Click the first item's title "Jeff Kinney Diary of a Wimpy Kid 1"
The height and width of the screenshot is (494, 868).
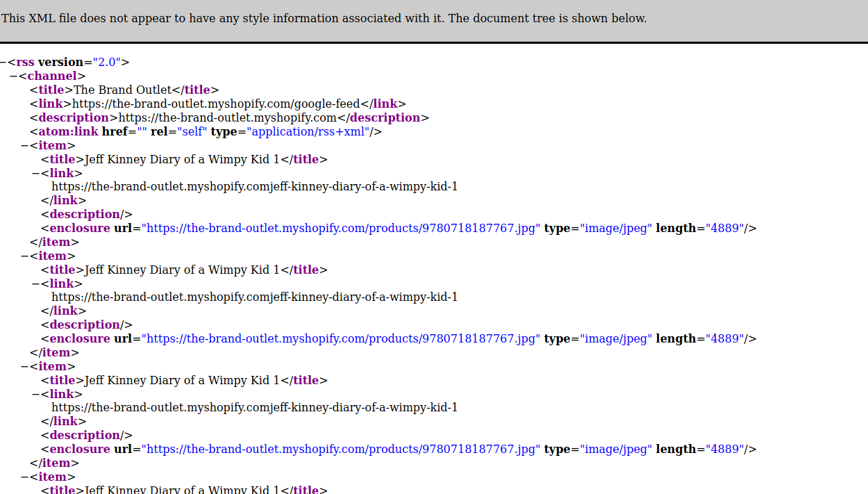pyautogui.click(x=182, y=159)
